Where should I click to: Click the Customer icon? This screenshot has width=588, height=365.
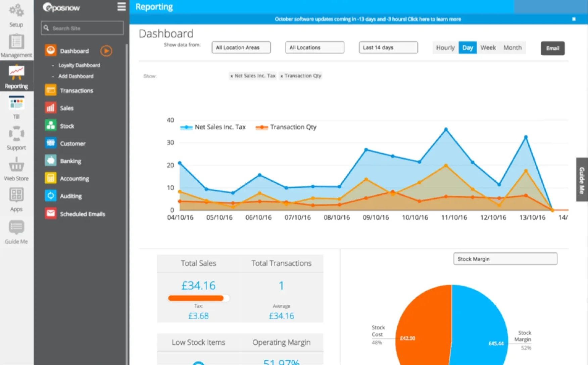[51, 143]
